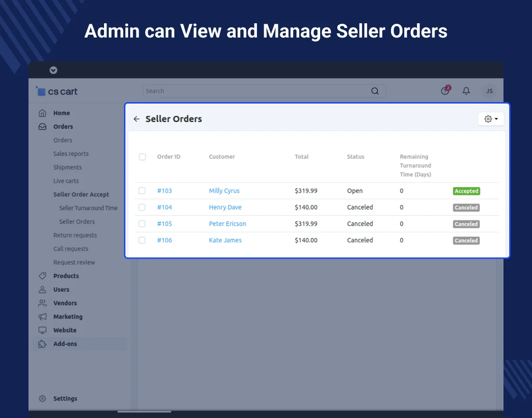Open notifications bell icon
This screenshot has width=532, height=418.
pyautogui.click(x=466, y=91)
